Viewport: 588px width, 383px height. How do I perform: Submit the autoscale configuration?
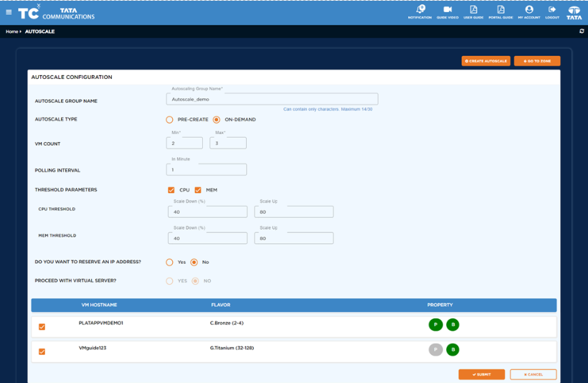point(481,374)
